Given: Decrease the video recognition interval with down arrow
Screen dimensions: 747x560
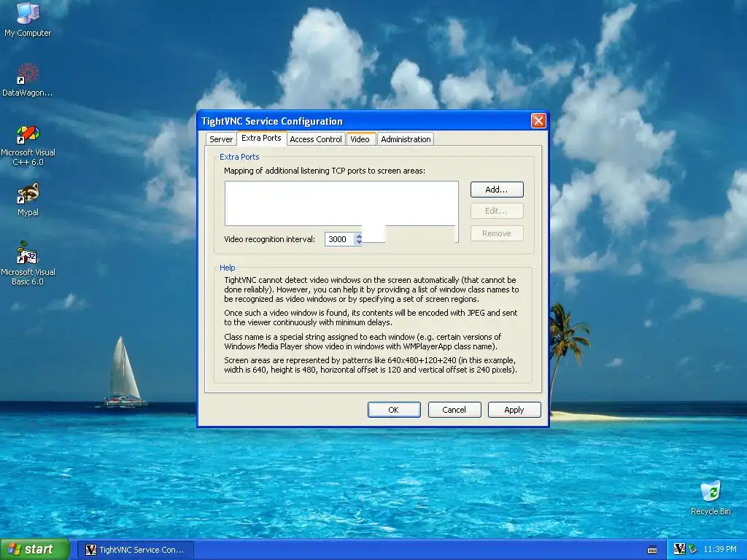Looking at the screenshot, I should 359,242.
